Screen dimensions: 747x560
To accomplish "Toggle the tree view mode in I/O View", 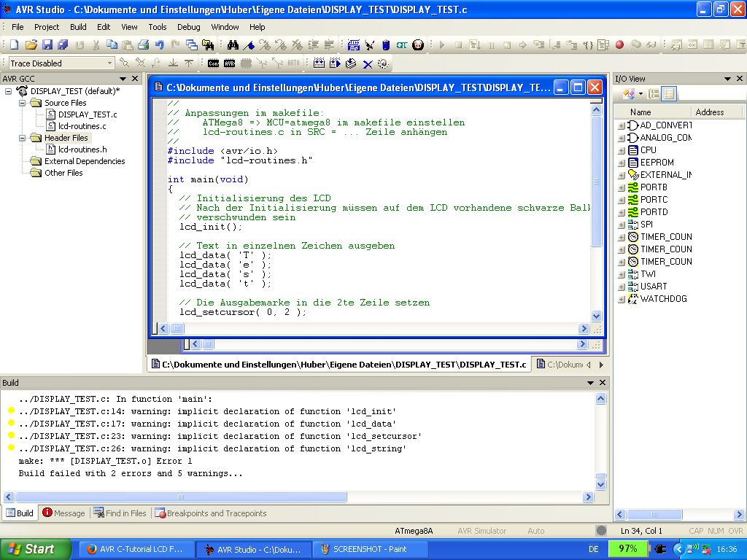I will click(654, 94).
